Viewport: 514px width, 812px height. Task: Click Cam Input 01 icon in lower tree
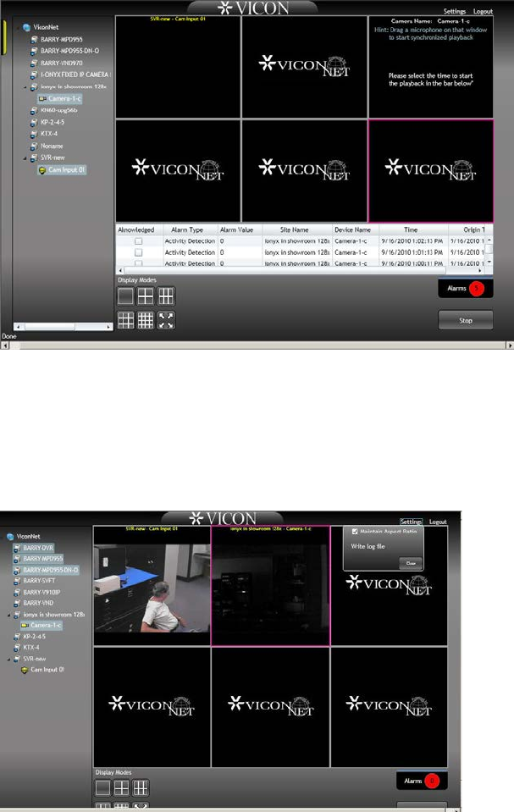click(25, 670)
